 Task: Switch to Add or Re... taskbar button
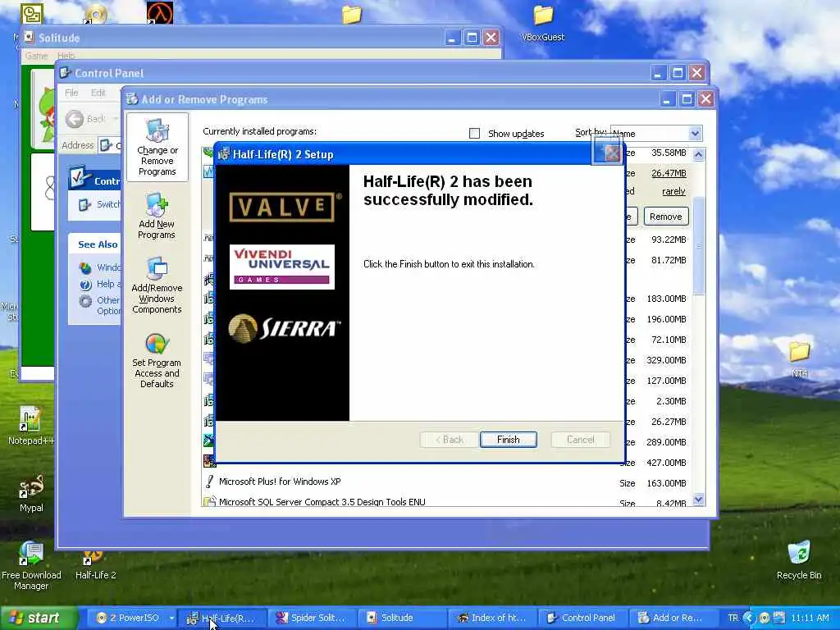(x=672, y=618)
